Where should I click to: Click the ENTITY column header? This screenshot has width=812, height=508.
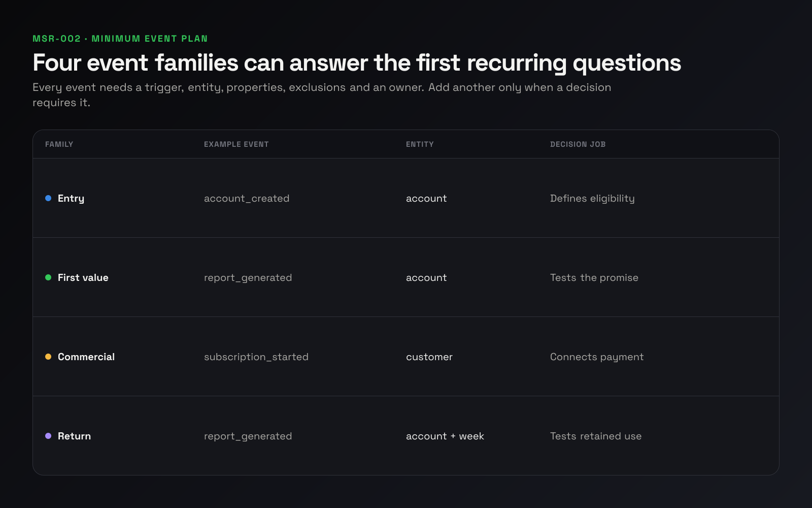(420, 144)
